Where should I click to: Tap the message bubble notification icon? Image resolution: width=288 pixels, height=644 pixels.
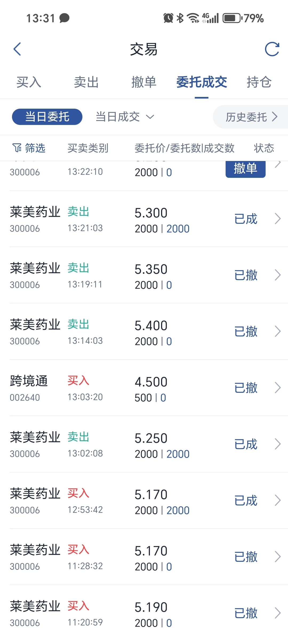point(64,18)
